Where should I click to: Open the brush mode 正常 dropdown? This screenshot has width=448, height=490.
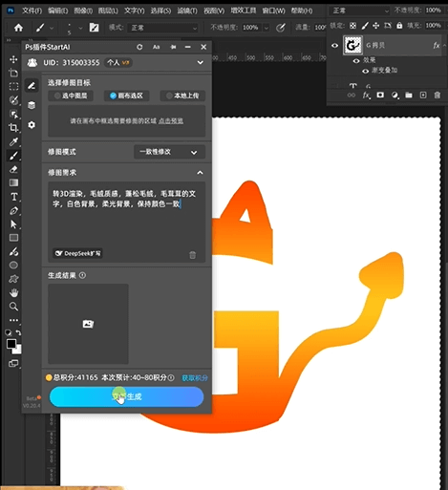tap(162, 28)
